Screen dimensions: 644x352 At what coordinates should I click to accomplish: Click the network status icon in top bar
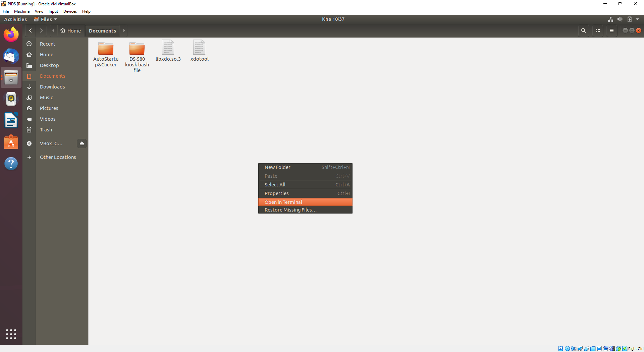pos(610,19)
